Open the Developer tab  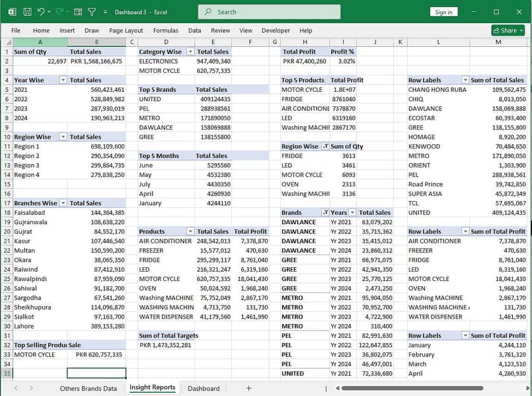276,30
